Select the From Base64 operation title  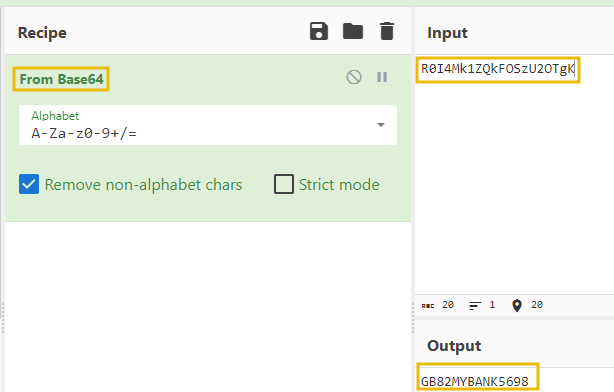(x=61, y=79)
